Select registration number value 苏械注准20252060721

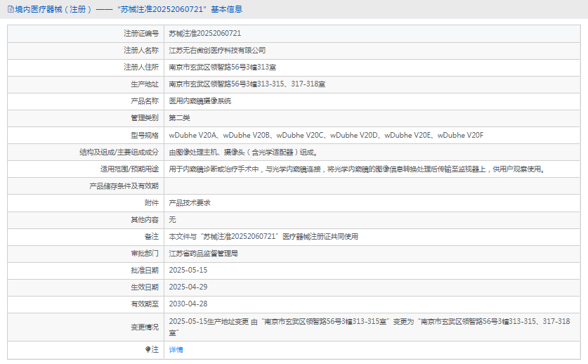(204, 34)
